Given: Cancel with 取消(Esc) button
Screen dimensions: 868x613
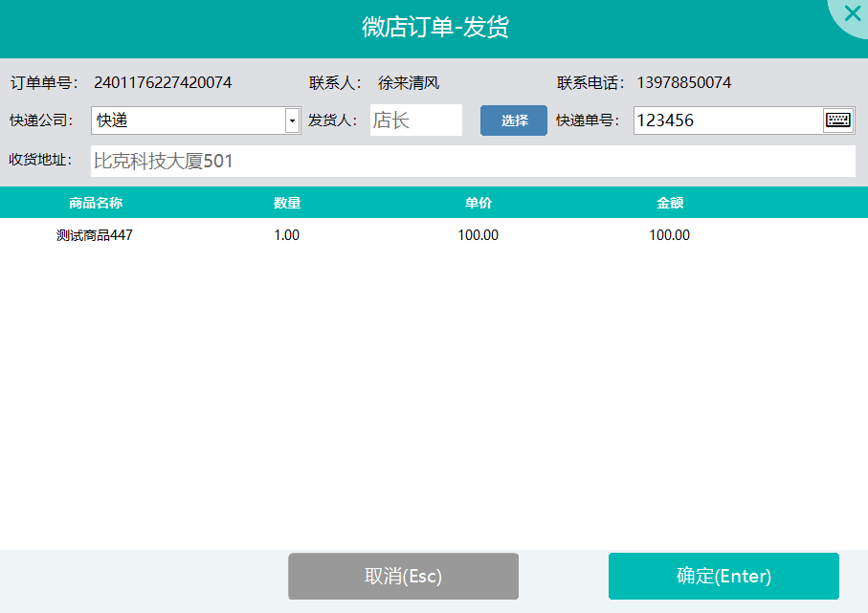Looking at the screenshot, I should [x=403, y=576].
